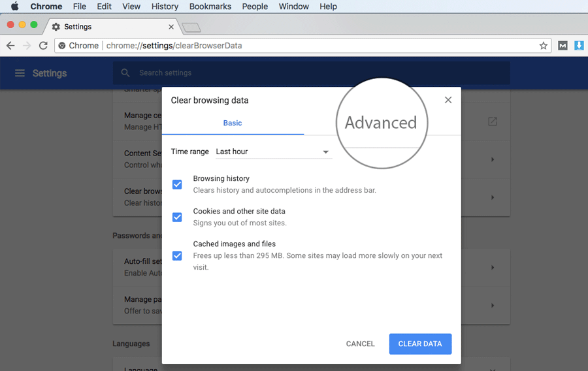
Task: Click the CANCEL button
Action: click(x=360, y=344)
